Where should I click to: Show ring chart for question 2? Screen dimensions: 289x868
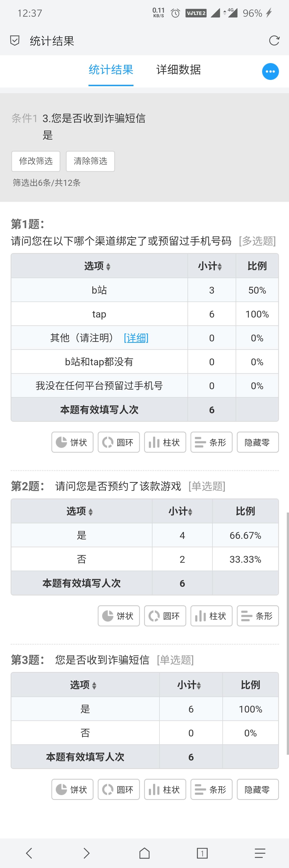click(165, 616)
